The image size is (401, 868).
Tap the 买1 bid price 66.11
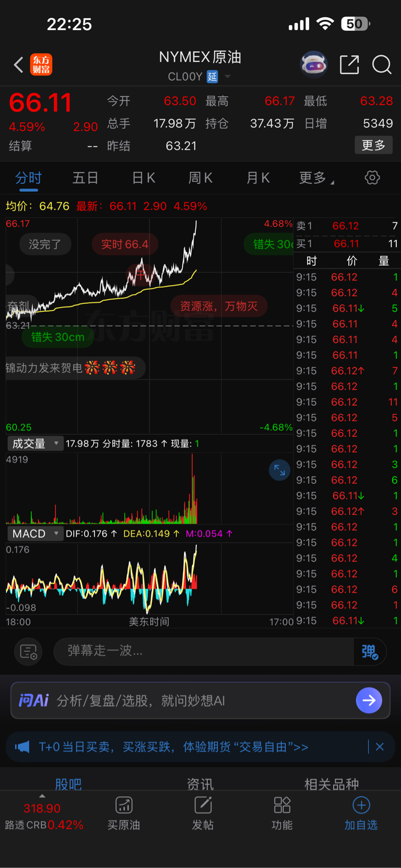click(x=346, y=244)
